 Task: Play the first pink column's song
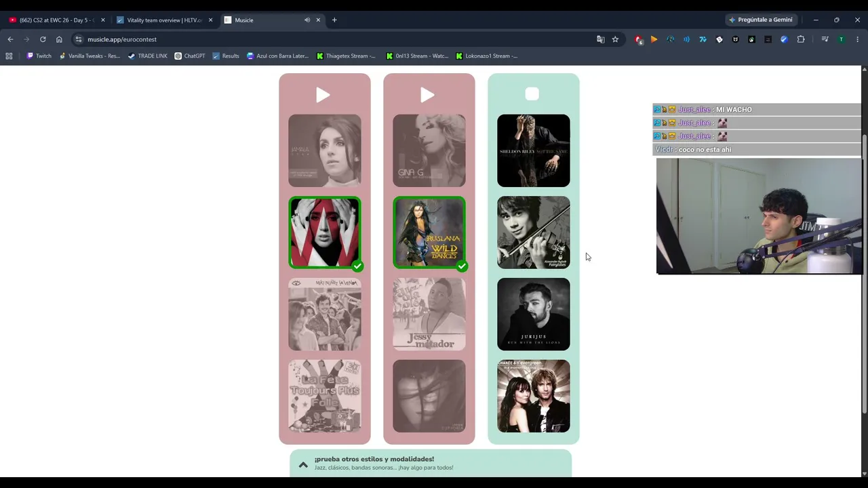(x=323, y=95)
